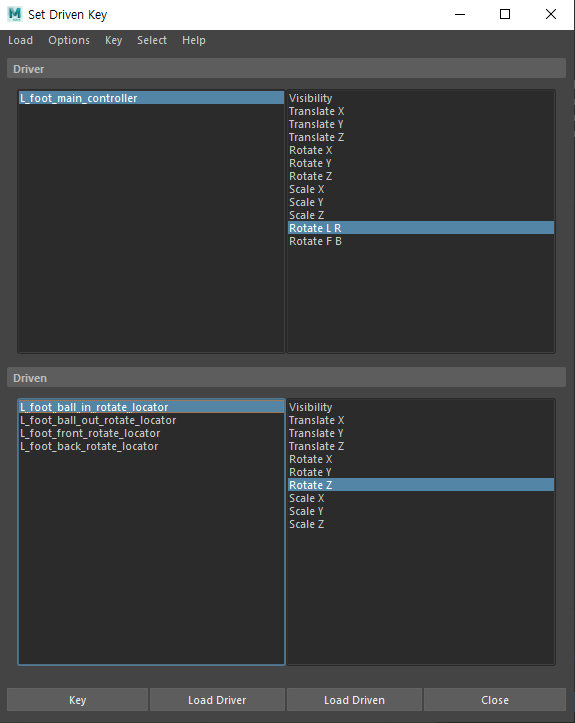Select Rotate Z in Driven attributes
Viewport: 575px width, 723px height.
(x=421, y=485)
